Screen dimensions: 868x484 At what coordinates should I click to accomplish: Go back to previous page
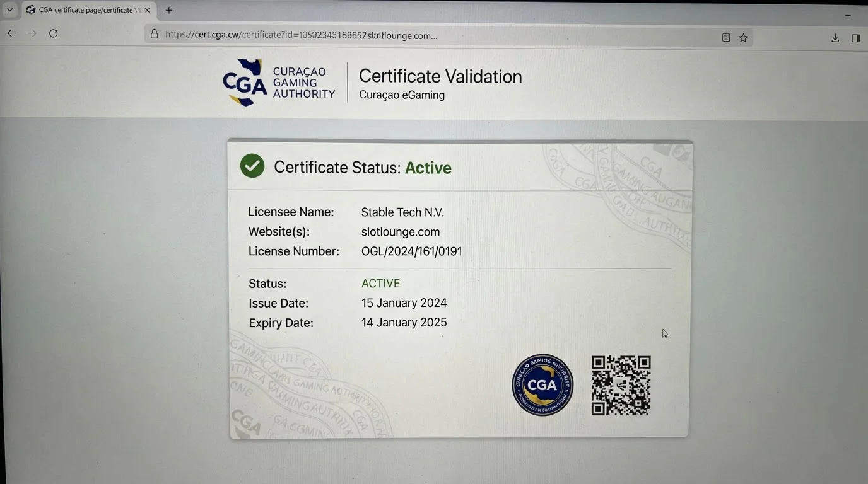pos(11,33)
